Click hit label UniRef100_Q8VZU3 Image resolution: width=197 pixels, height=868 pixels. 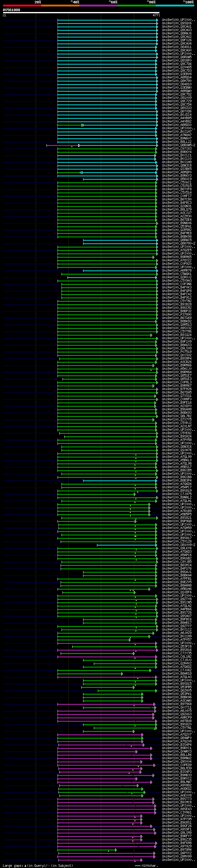(177, 108)
